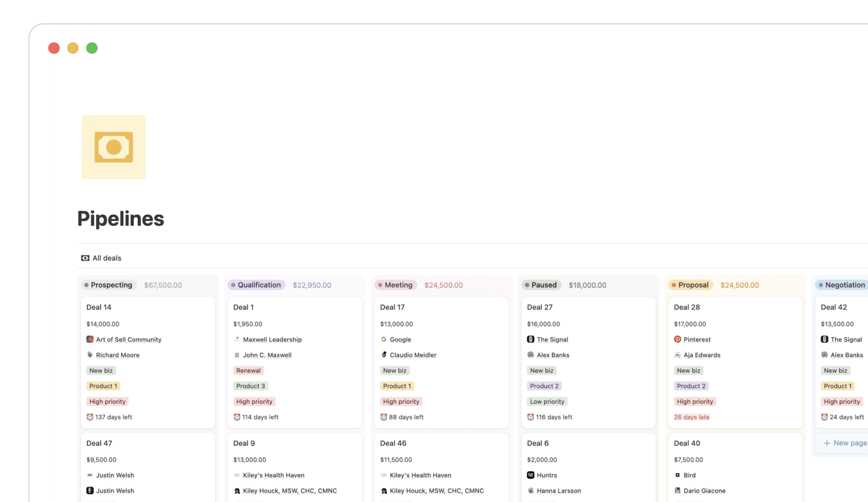Click the Justin Welsh company logo icon

90,475
